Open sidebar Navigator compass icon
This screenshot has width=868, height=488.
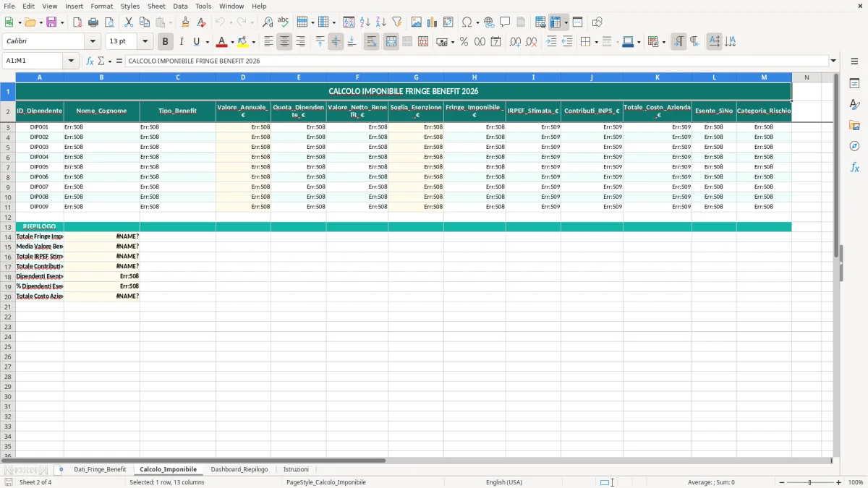(854, 146)
